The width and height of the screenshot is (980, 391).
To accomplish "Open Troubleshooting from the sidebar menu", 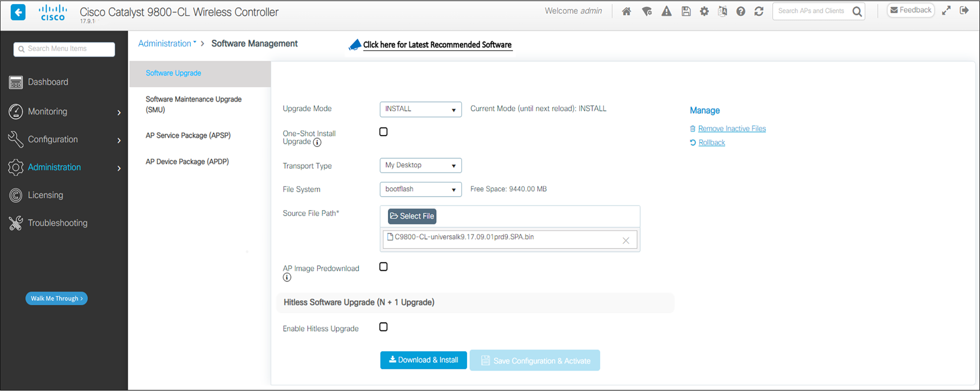I will 57,223.
